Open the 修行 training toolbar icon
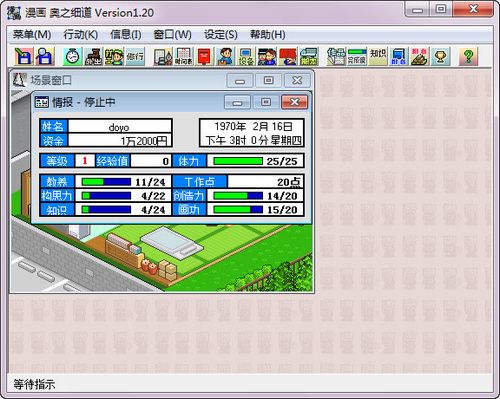This screenshot has height=399, width=500. pos(135,56)
